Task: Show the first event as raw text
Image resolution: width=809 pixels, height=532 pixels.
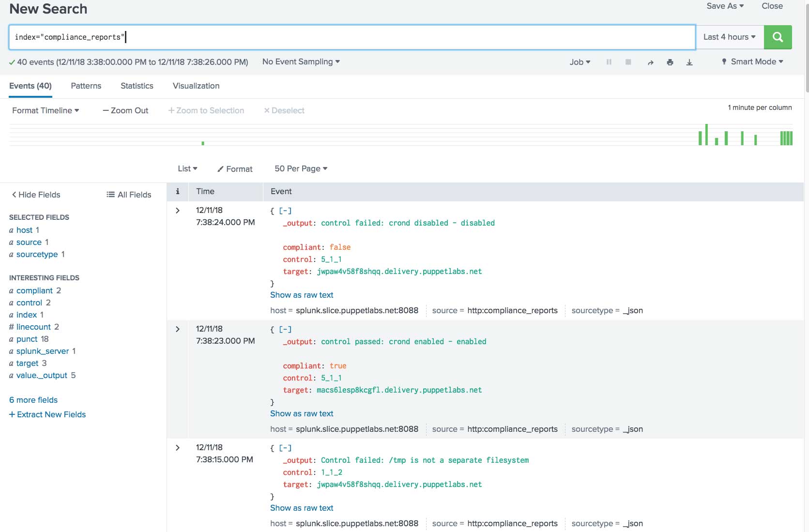Action: point(302,295)
